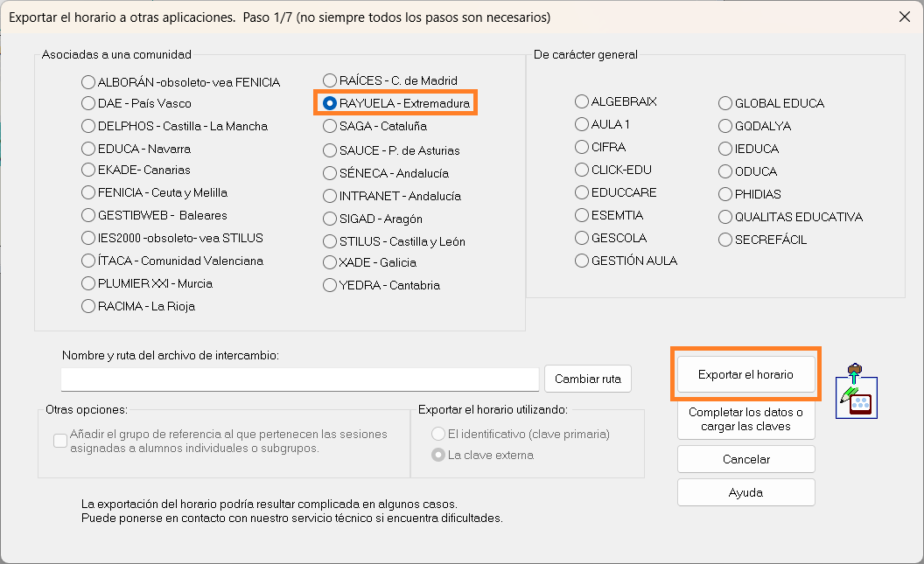Click Cambiar ruta button

pos(588,379)
